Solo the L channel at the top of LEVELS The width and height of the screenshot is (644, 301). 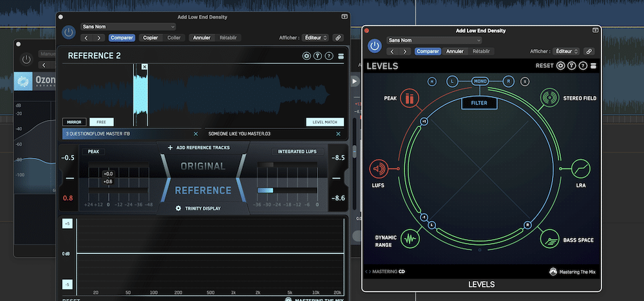452,81
